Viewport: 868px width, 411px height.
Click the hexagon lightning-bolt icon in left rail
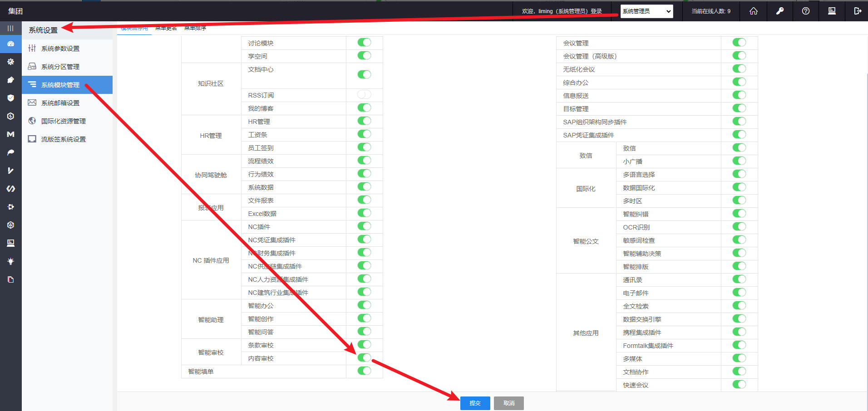(10, 116)
